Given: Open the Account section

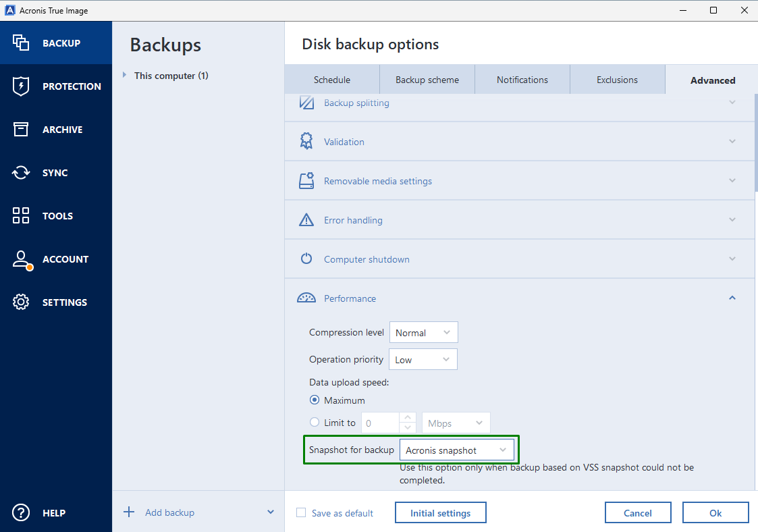Looking at the screenshot, I should (x=56, y=259).
